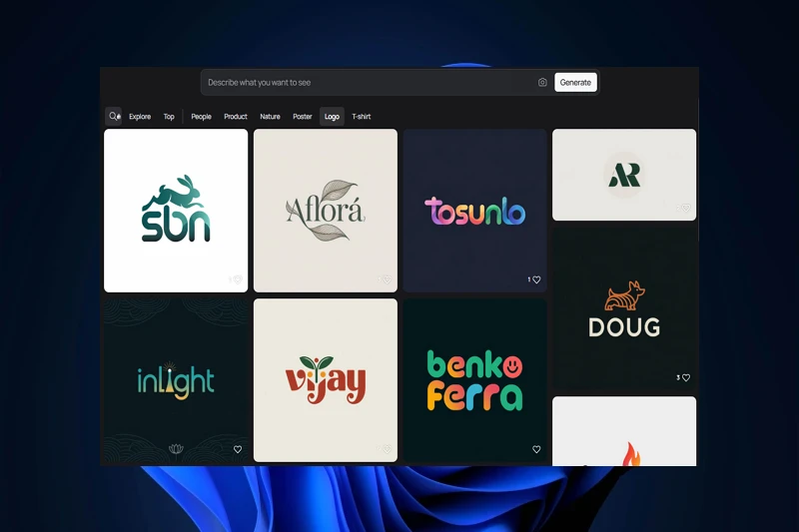799x532 pixels.
Task: Select the T-shirt category
Action: coord(362,117)
